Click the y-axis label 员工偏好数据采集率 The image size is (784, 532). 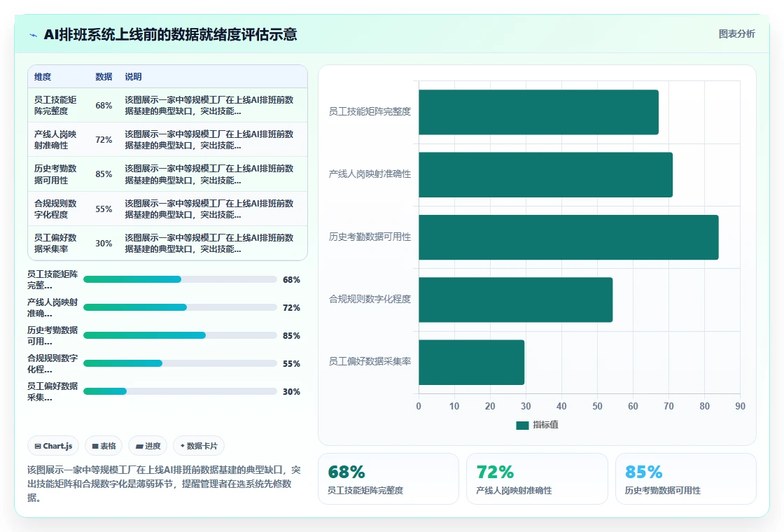click(x=370, y=361)
